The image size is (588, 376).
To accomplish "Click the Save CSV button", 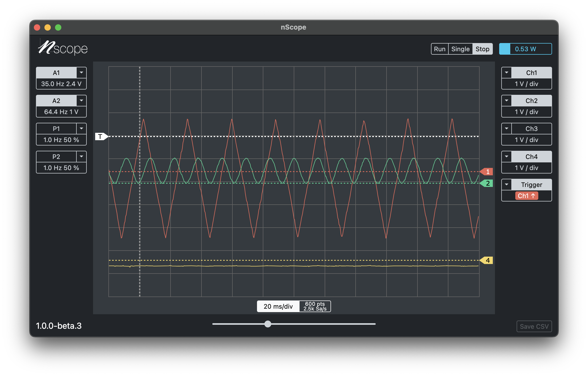I will [534, 326].
